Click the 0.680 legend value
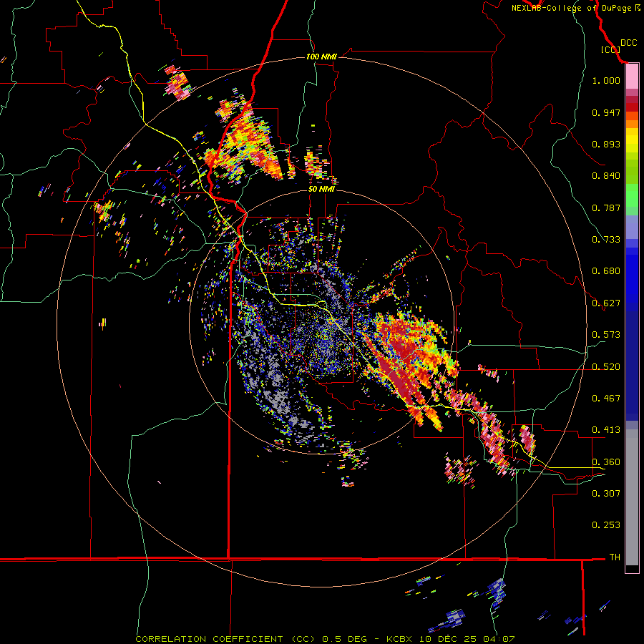The height and width of the screenshot is (644, 644). [x=606, y=271]
